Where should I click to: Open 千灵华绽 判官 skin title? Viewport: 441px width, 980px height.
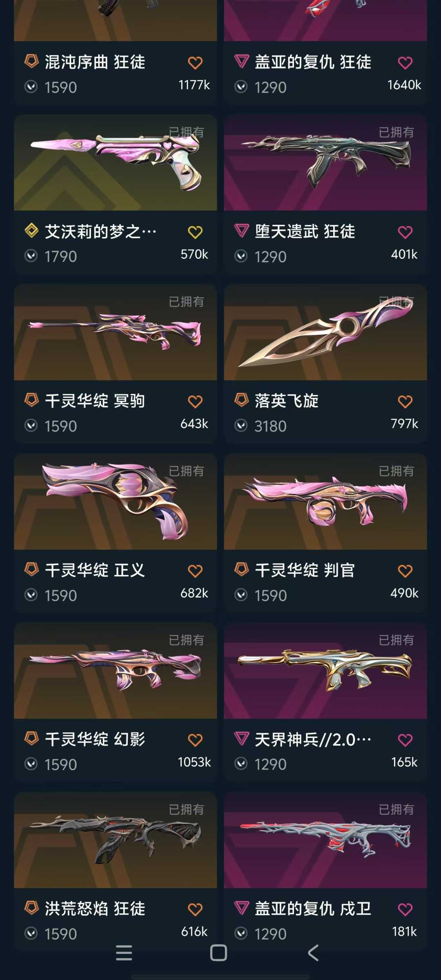tap(305, 570)
